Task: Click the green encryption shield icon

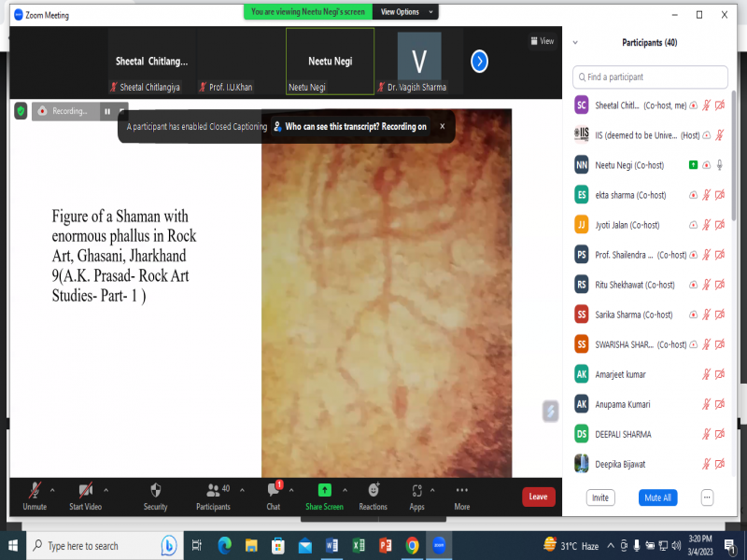Action: point(21,111)
